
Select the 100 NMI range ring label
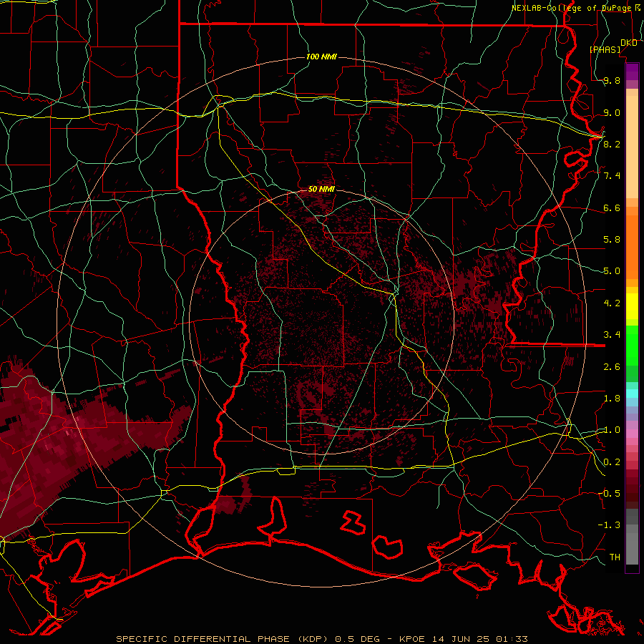(x=321, y=57)
